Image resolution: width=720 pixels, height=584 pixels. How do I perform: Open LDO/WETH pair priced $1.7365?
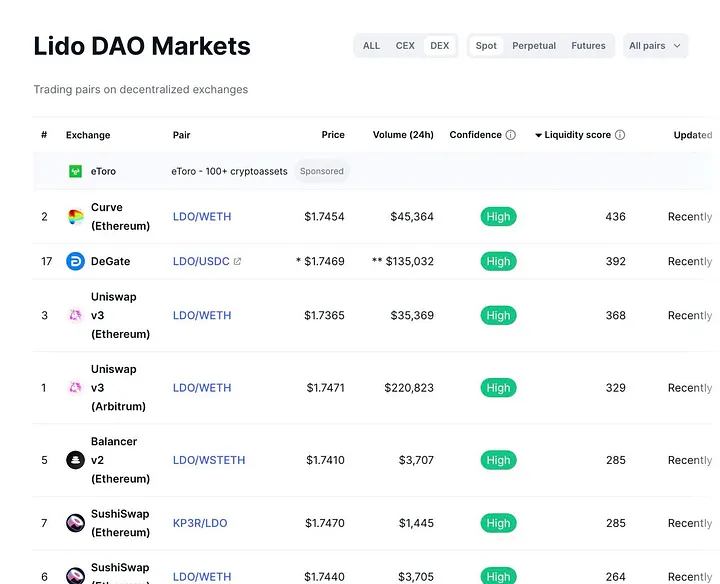[202, 315]
